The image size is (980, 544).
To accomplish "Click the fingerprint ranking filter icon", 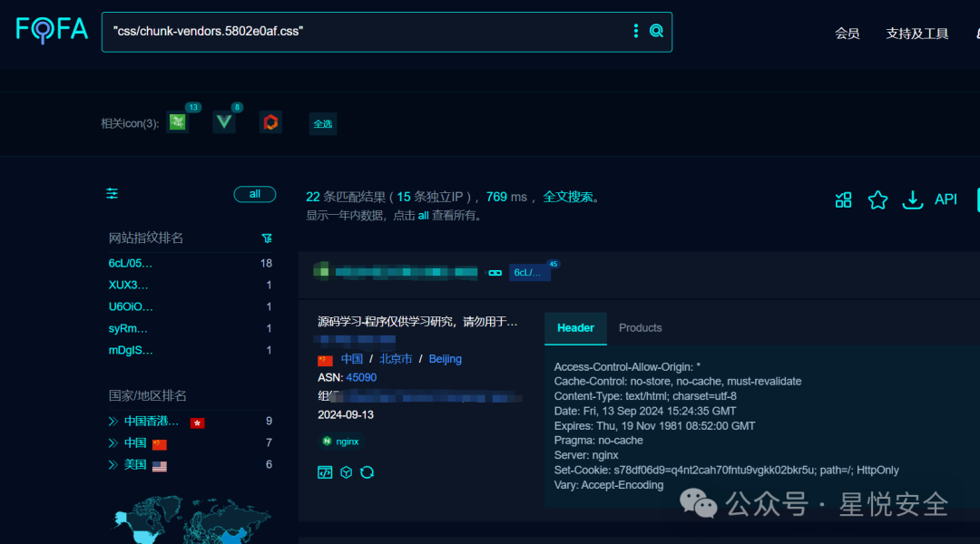I will pos(267,238).
